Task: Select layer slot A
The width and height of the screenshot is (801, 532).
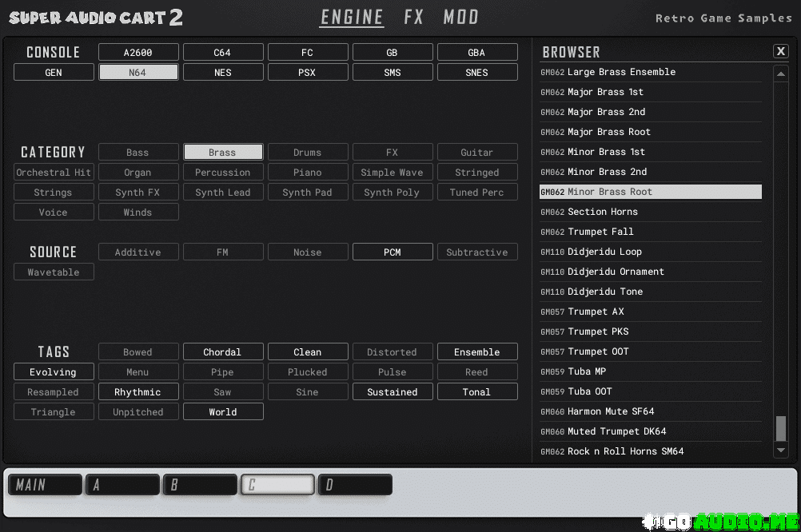Action: [x=122, y=485]
